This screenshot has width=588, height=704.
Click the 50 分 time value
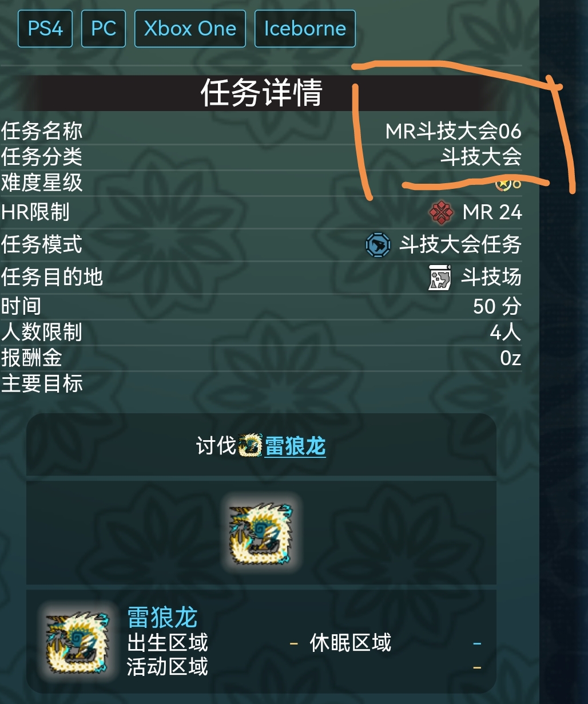[x=497, y=306]
